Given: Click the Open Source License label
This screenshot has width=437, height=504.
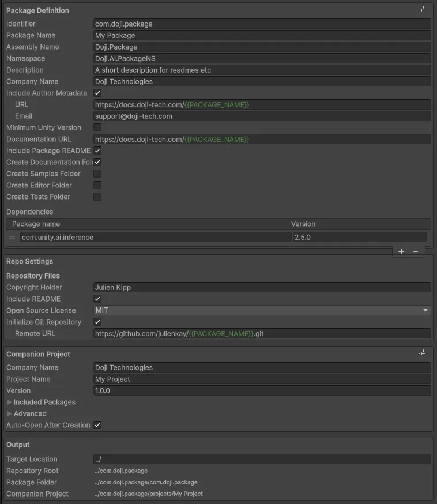Looking at the screenshot, I should click(41, 310).
